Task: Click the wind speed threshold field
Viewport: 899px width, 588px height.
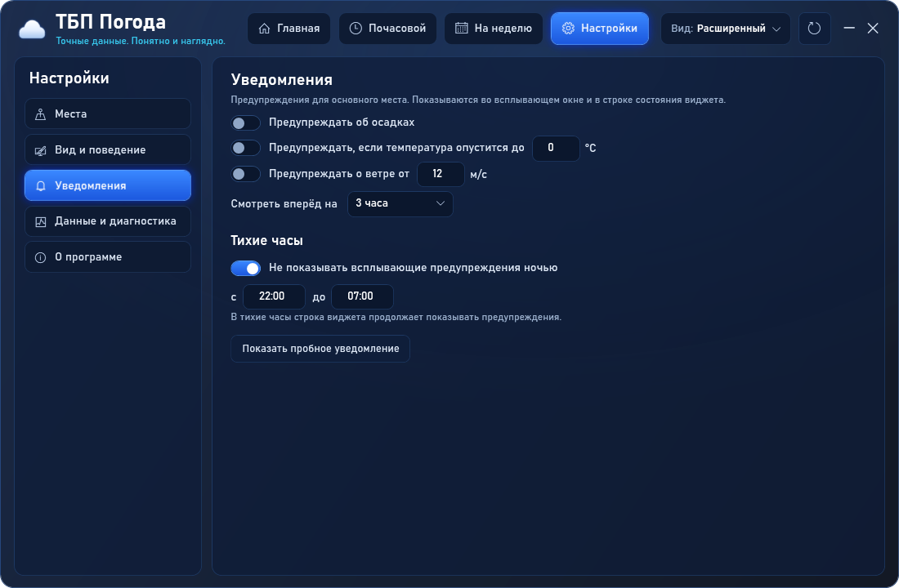Action: [441, 174]
